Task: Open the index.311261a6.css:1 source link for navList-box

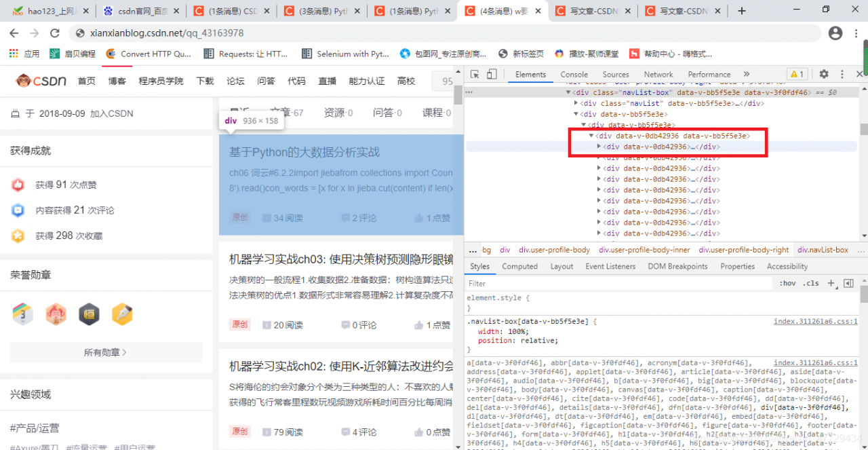Action: 816,322
